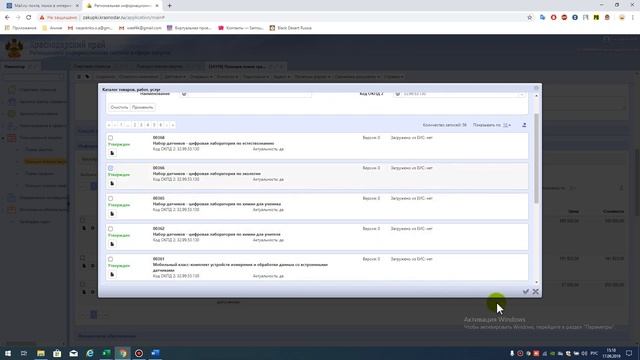Launch Edge browser from taskbar
640x360 pixels.
90,353
